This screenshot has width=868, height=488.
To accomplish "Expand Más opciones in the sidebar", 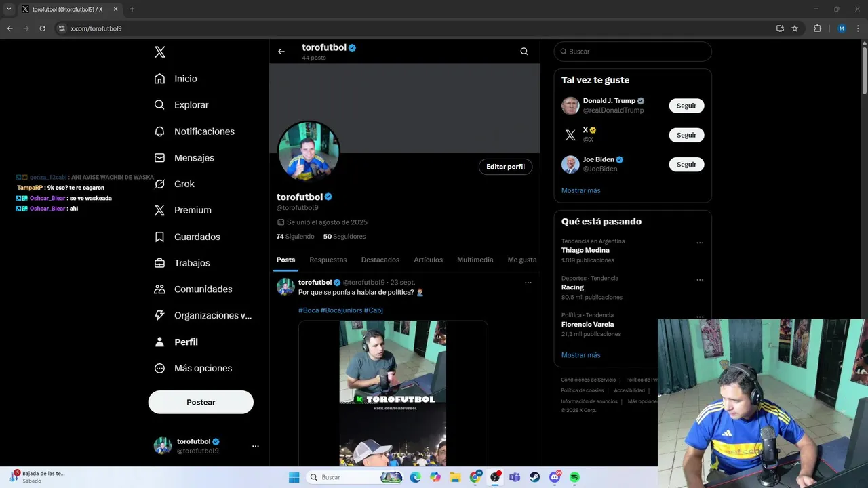I will point(193,368).
